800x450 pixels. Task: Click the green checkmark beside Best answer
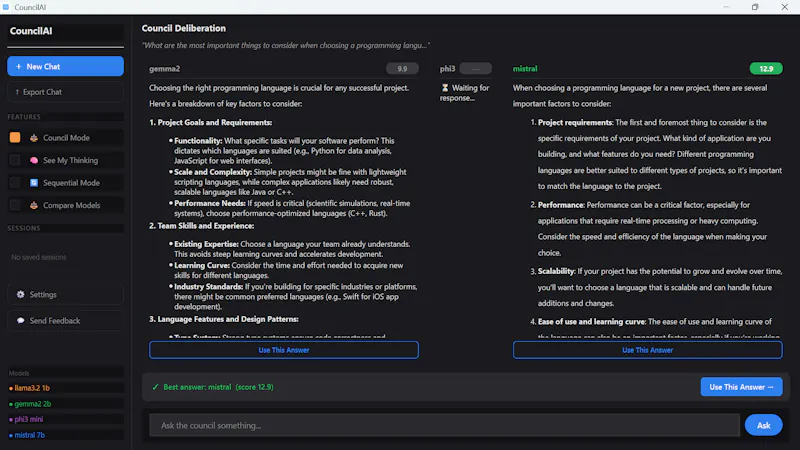click(x=156, y=387)
